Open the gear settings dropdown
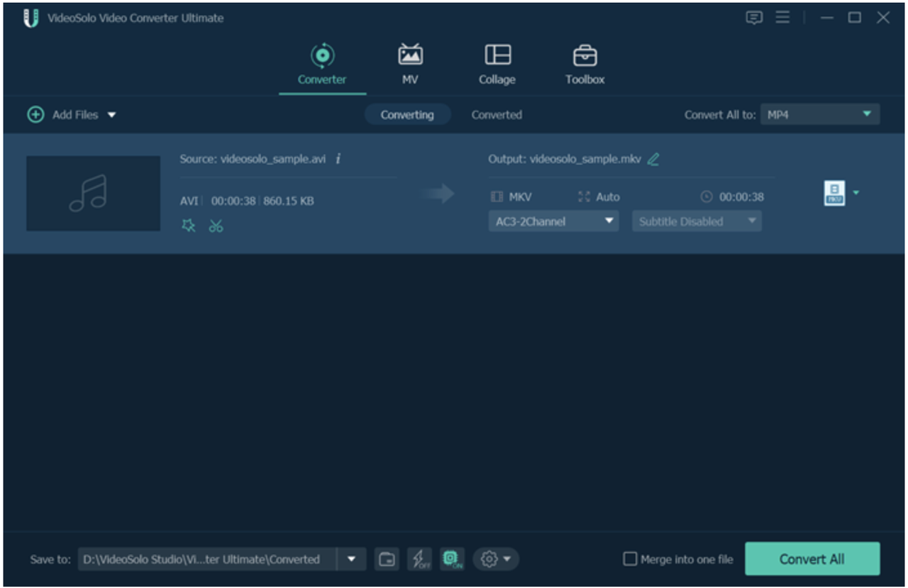Viewport: 908px width, 588px height. click(x=495, y=559)
